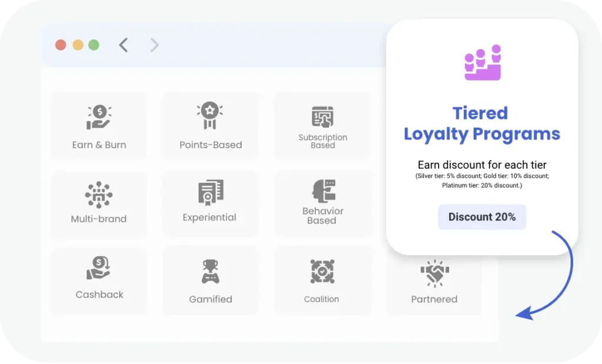This screenshot has height=364, width=602.
Task: Select the Partnered handshake icon
Action: tap(434, 271)
